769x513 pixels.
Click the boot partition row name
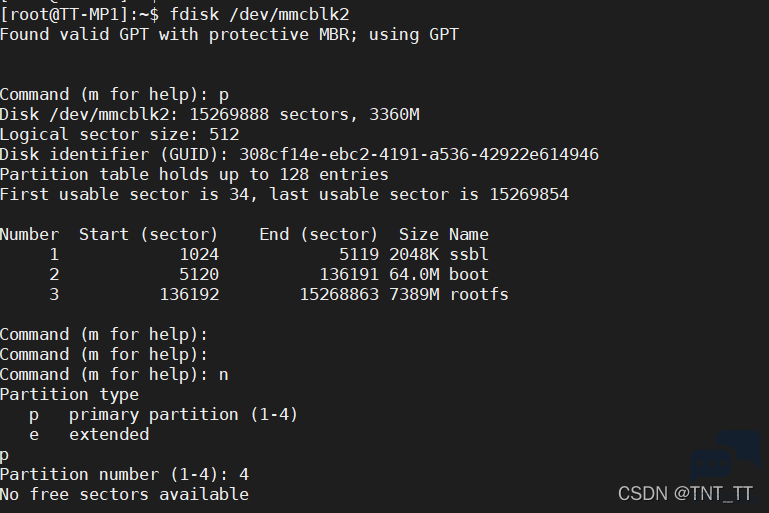[x=469, y=275]
